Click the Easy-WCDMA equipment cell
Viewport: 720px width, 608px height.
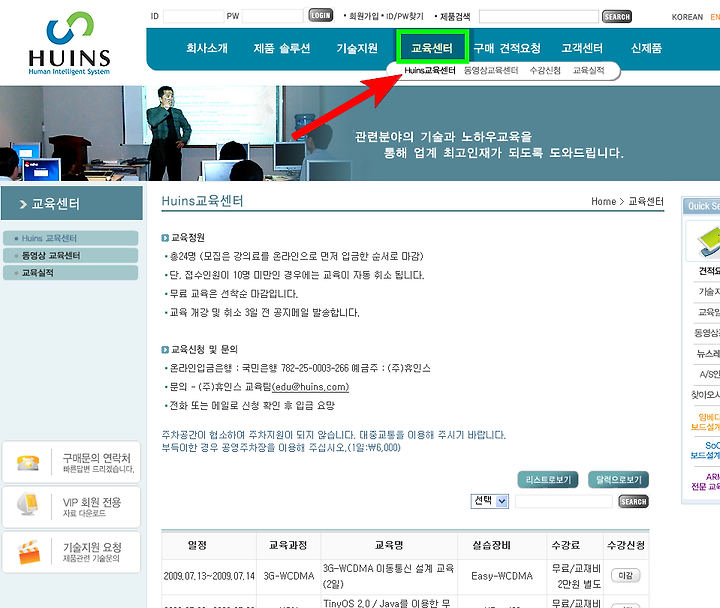(x=501, y=576)
